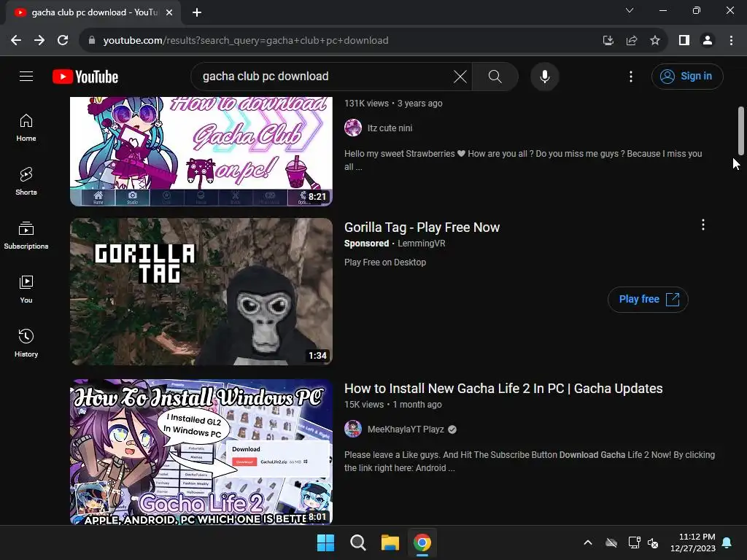
Task: Visit MeeKhaylaYT Playz channel name
Action: coord(406,429)
